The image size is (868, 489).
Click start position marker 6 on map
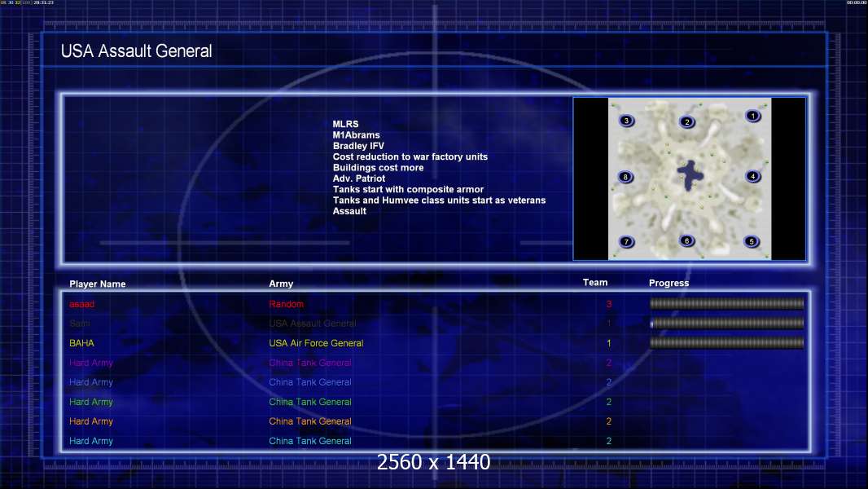tap(686, 240)
